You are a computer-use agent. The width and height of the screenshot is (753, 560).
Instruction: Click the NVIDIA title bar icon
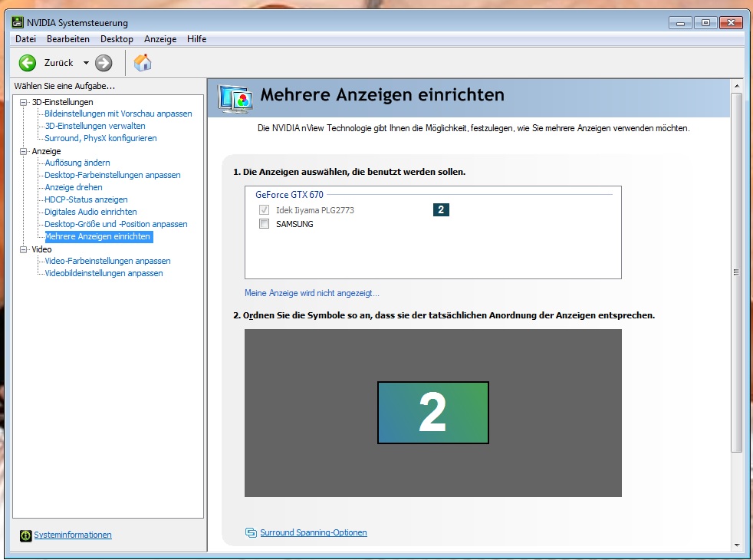pos(18,22)
